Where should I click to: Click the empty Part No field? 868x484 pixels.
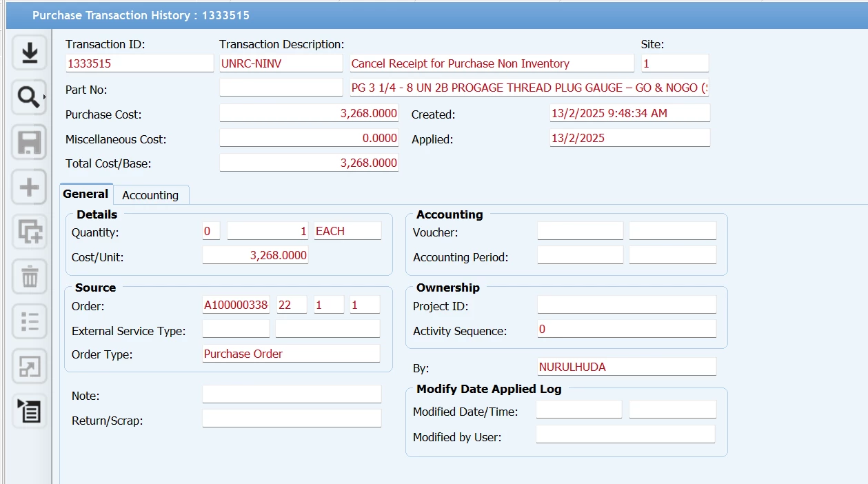click(x=281, y=88)
